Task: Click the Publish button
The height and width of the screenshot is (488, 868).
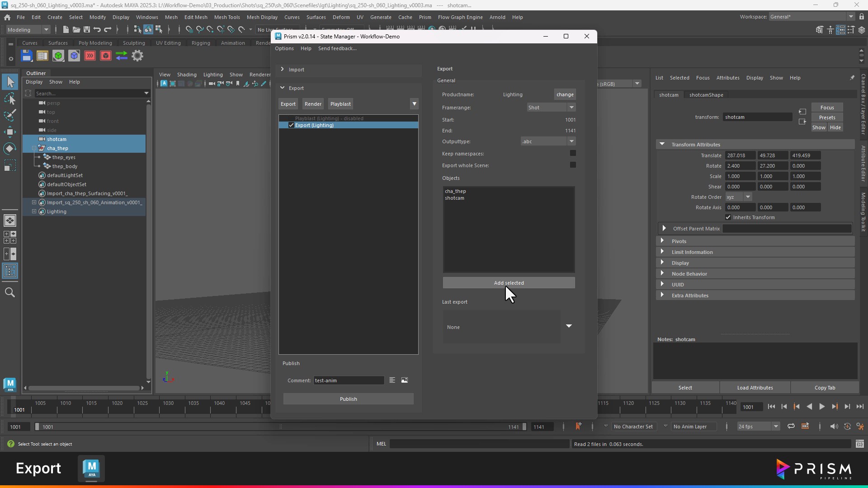Action: pos(349,399)
